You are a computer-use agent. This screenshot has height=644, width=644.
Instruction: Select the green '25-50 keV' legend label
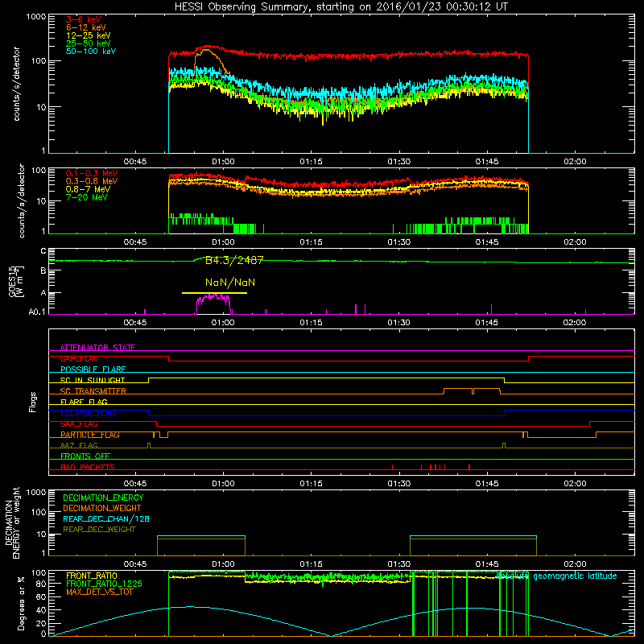pos(89,43)
